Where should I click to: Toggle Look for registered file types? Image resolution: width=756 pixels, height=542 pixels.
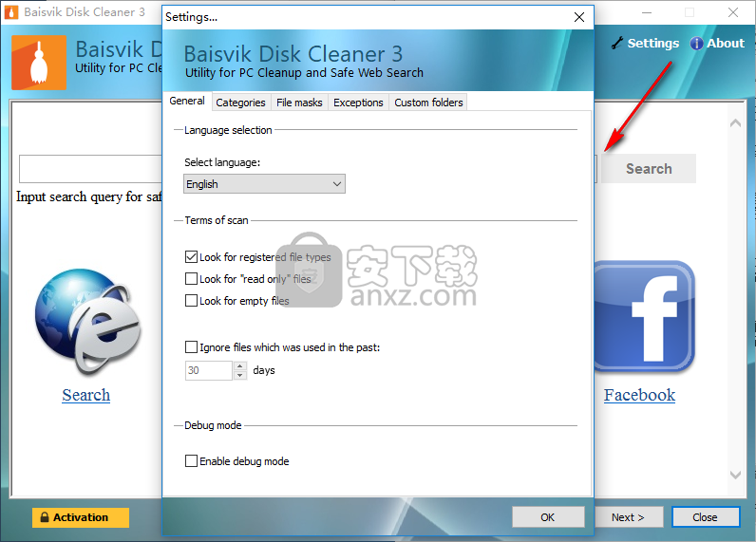[192, 257]
